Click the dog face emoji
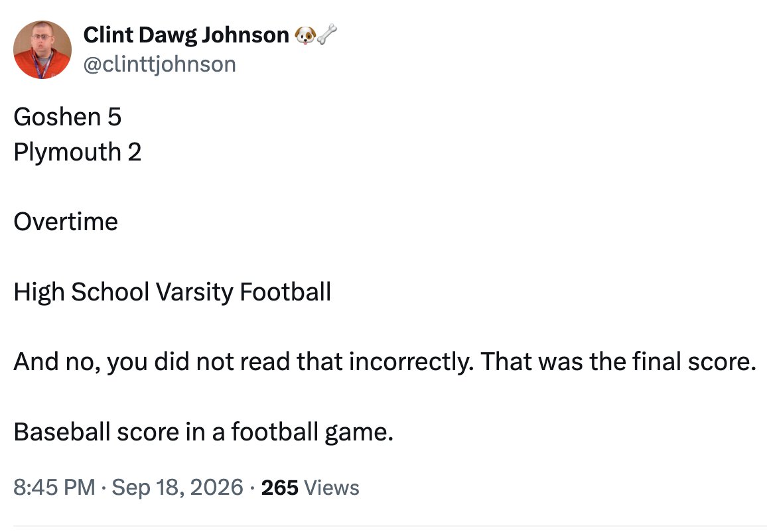767x532 pixels. (305, 34)
